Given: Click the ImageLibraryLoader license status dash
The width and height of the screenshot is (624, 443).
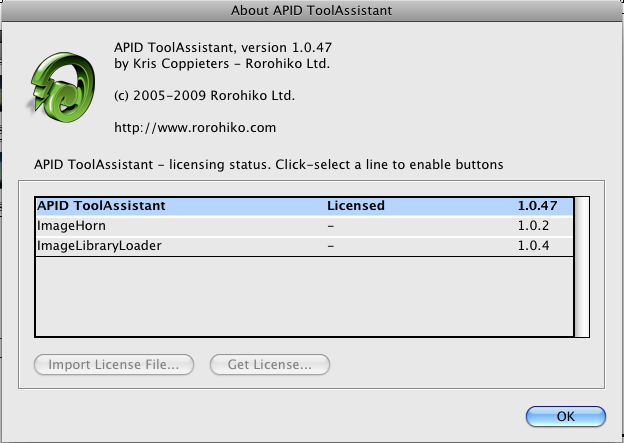Looking at the screenshot, I should coord(331,246).
